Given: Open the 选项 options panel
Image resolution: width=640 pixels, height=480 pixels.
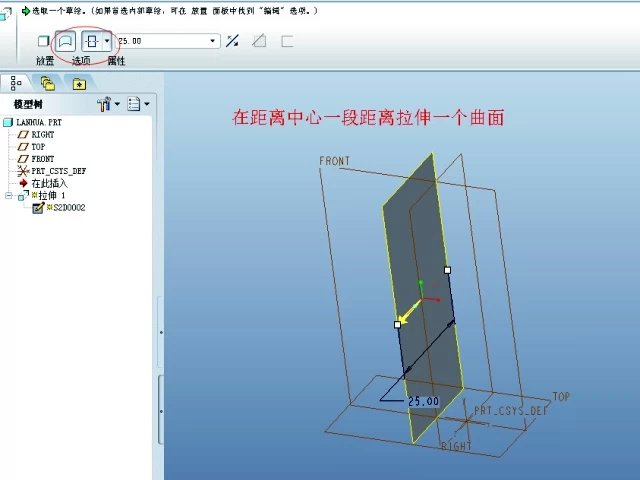Looking at the screenshot, I should pyautogui.click(x=81, y=61).
